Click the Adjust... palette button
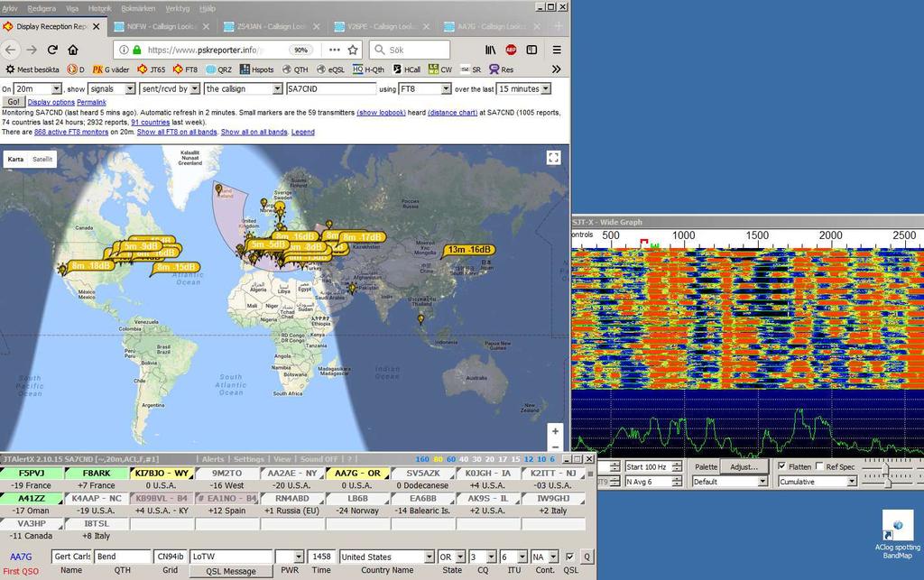This screenshot has width=924, height=580. click(744, 466)
